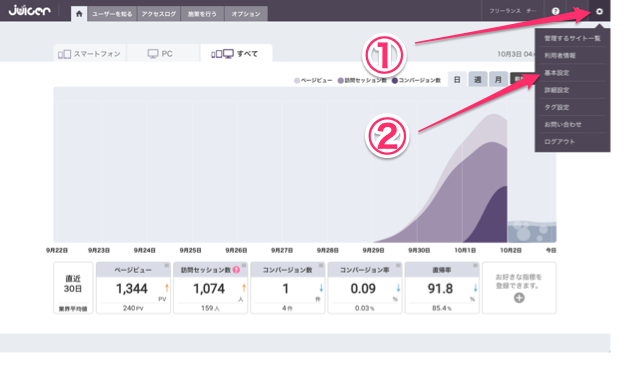The image size is (631, 373).
Task: Click the plus icon to add a metric
Action: tap(519, 298)
